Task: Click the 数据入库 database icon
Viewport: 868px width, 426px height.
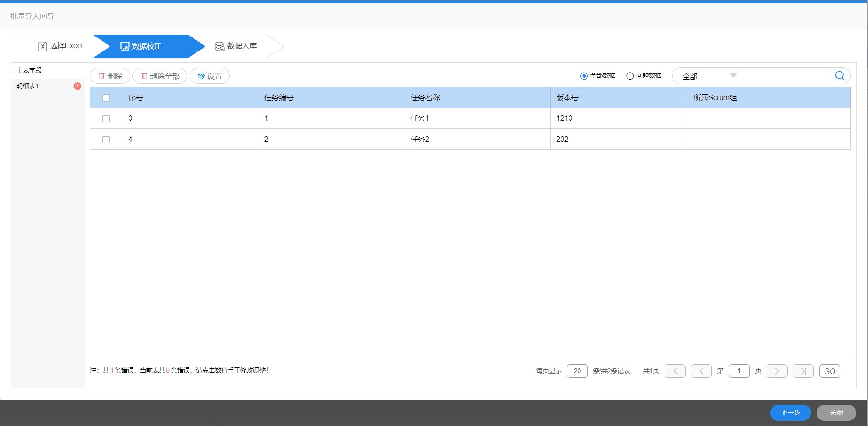Action: (x=219, y=46)
